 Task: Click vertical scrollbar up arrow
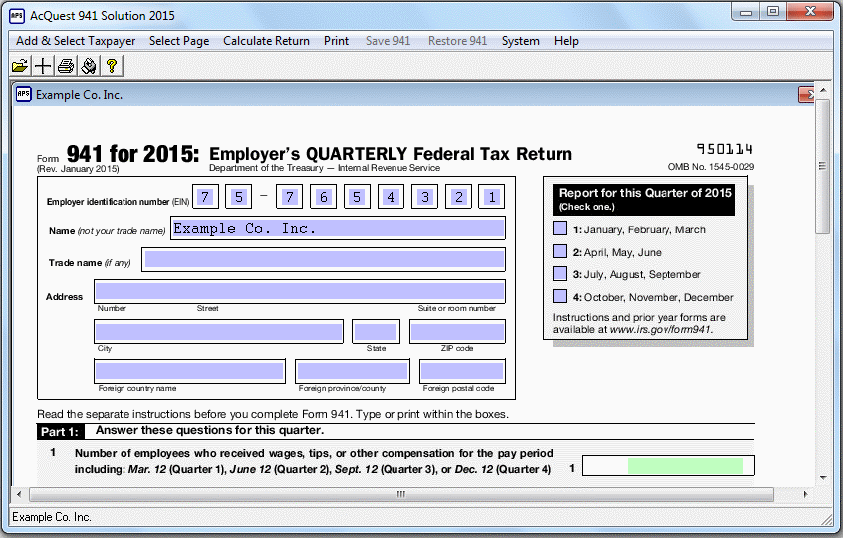(823, 89)
